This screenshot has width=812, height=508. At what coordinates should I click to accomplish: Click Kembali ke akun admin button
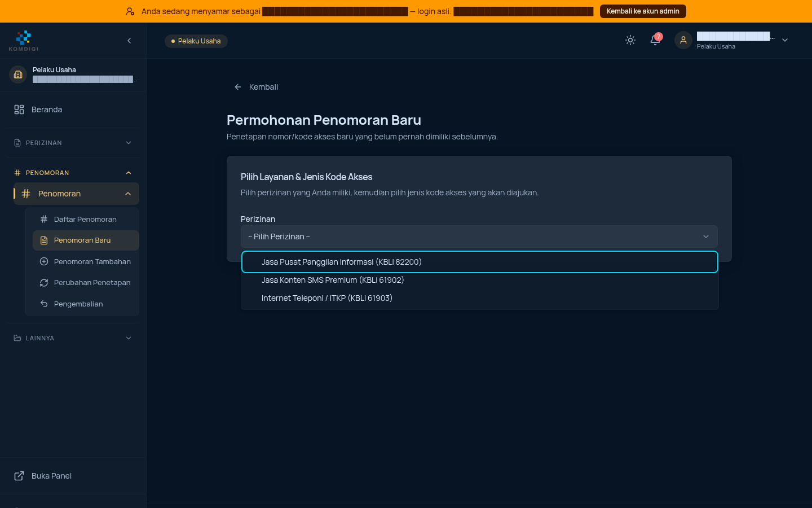point(643,11)
